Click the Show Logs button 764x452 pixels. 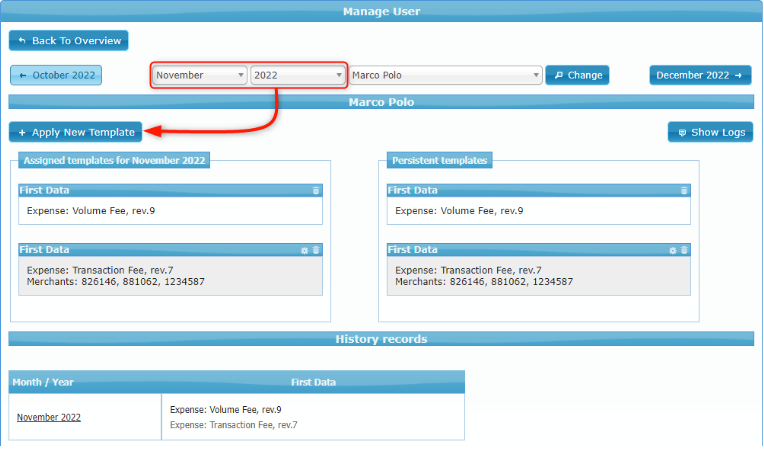tap(710, 132)
